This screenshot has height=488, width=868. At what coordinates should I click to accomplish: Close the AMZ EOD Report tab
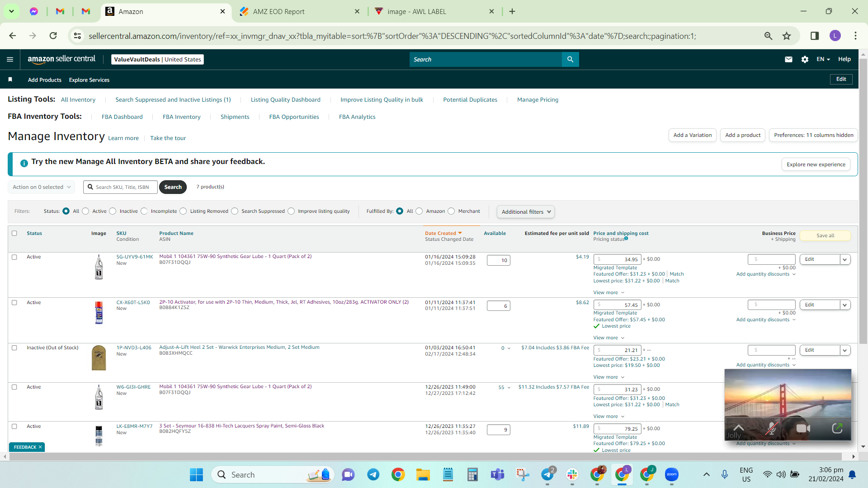point(357,11)
